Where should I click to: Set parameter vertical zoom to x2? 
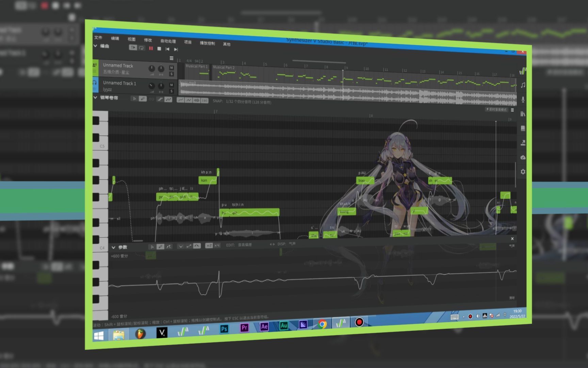tap(209, 245)
